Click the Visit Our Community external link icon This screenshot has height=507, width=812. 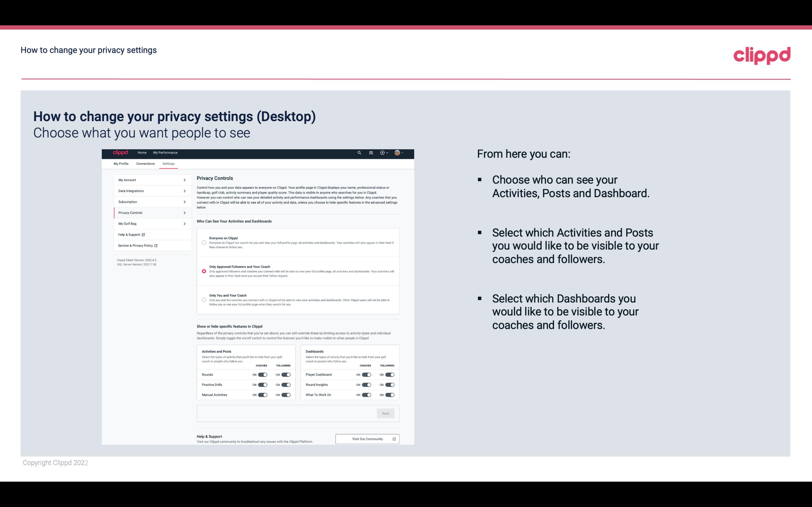click(394, 438)
